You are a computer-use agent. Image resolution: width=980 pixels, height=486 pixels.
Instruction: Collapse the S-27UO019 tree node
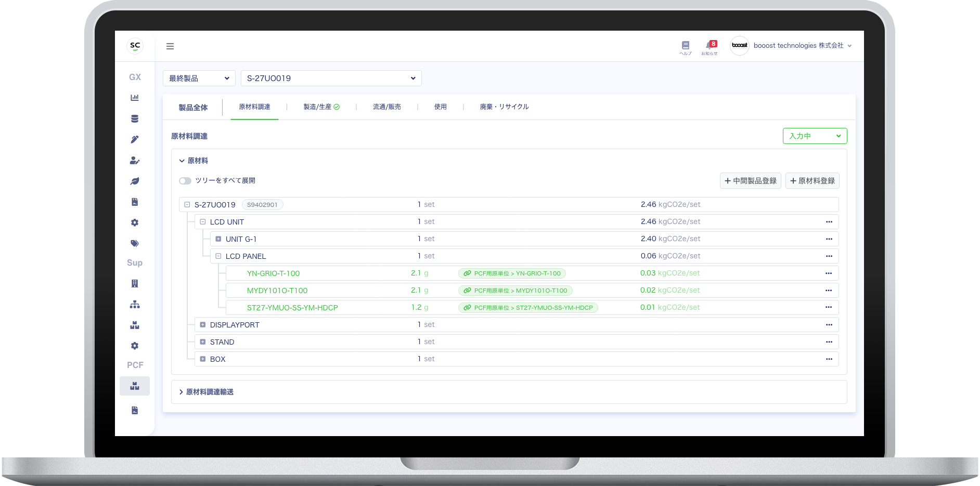pyautogui.click(x=187, y=205)
